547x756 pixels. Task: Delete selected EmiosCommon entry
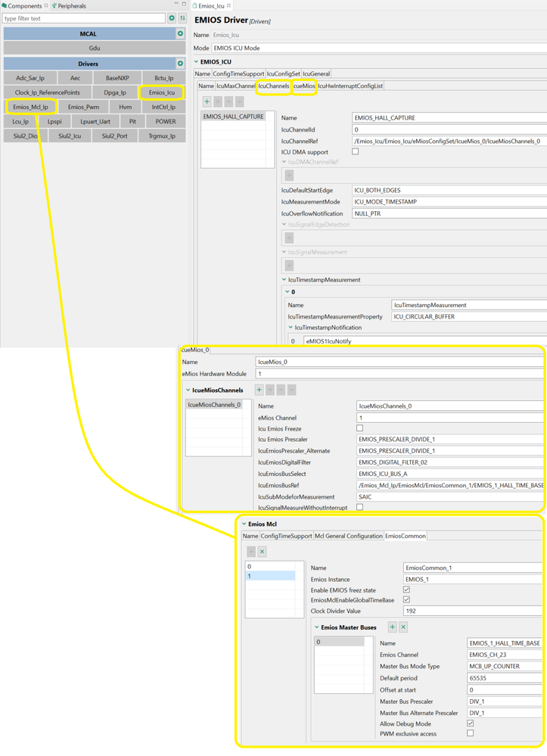coord(263,551)
